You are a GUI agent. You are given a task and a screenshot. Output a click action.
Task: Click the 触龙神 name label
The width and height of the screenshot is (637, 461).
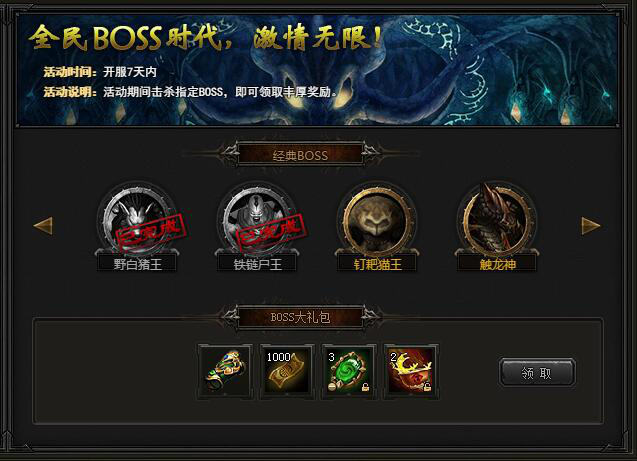coord(497,264)
